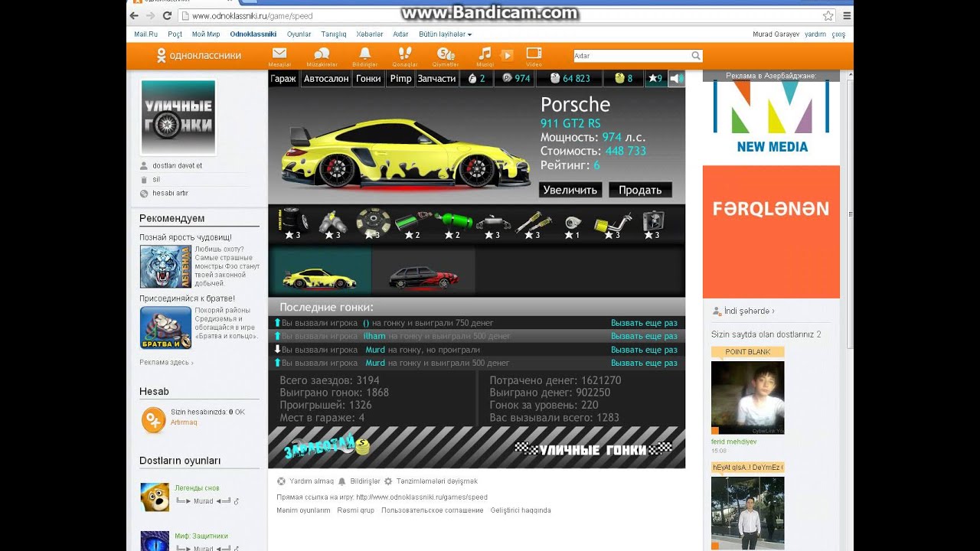Viewport: 980px width, 551px height.
Task: Go back with the browser arrow
Action: [x=135, y=15]
